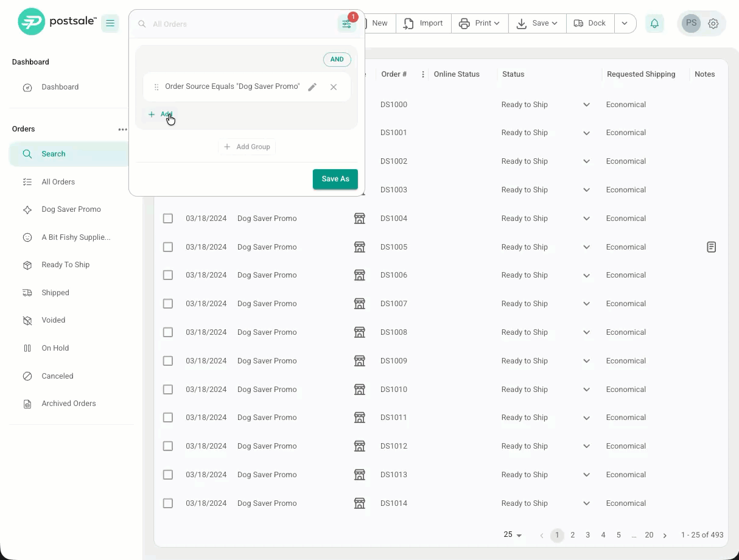Toggle the AND group operator
The width and height of the screenshot is (739, 560).
(x=337, y=60)
